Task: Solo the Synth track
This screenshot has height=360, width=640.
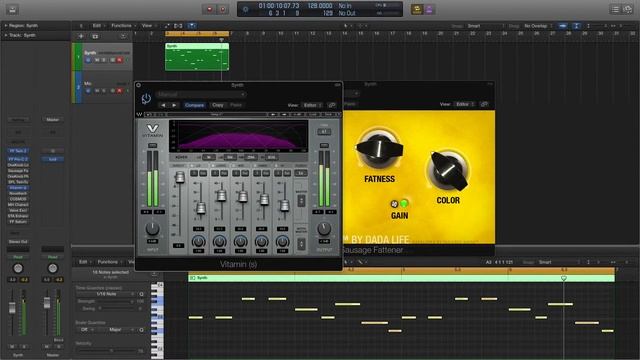Action: [104, 60]
